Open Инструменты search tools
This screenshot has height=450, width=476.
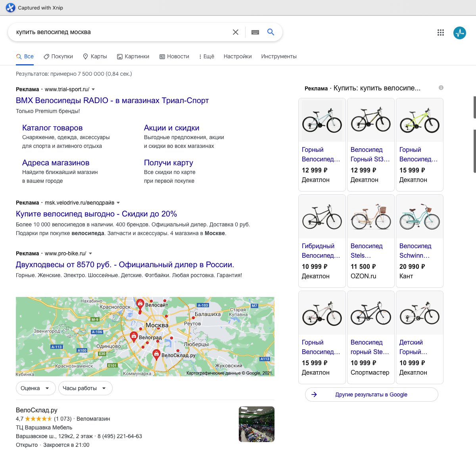pyautogui.click(x=279, y=56)
